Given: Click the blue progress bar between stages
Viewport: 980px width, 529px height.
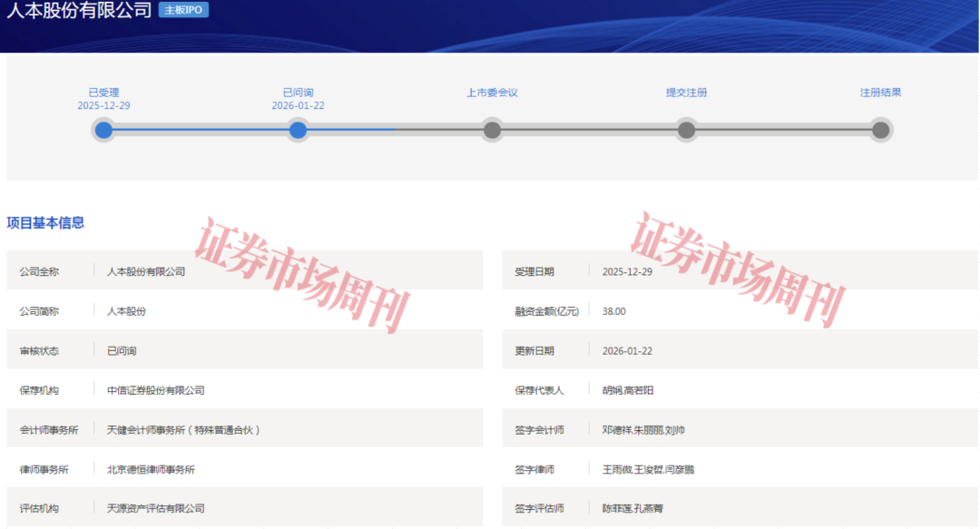Looking at the screenshot, I should pos(200,130).
